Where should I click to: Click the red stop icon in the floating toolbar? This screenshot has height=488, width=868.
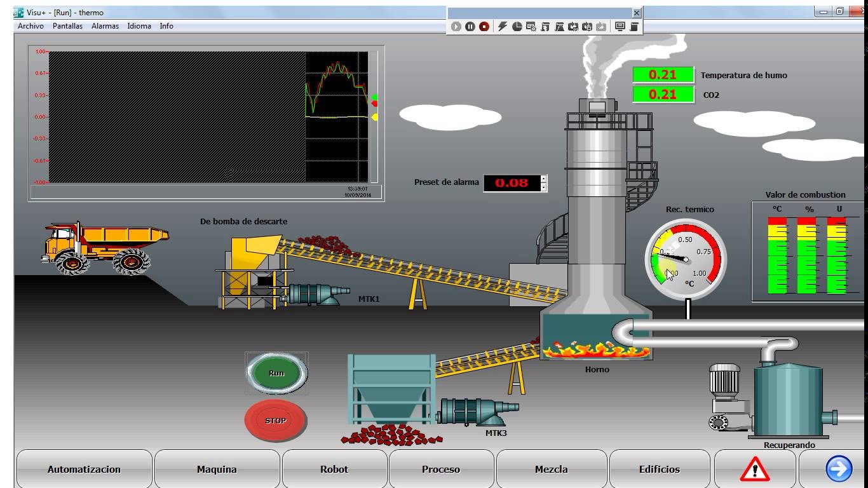tap(484, 27)
